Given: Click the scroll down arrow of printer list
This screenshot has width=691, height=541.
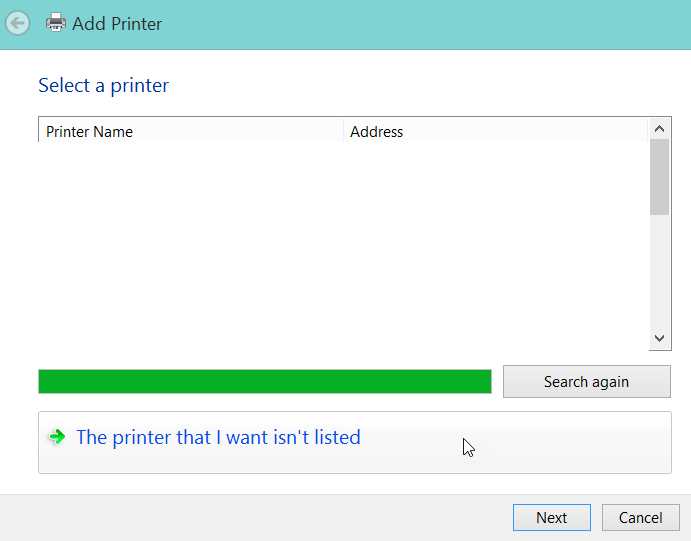Looking at the screenshot, I should point(659,339).
